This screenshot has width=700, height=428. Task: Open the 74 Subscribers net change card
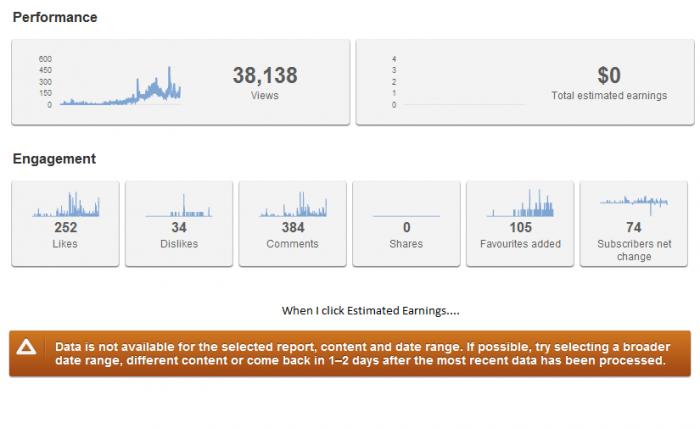633,224
